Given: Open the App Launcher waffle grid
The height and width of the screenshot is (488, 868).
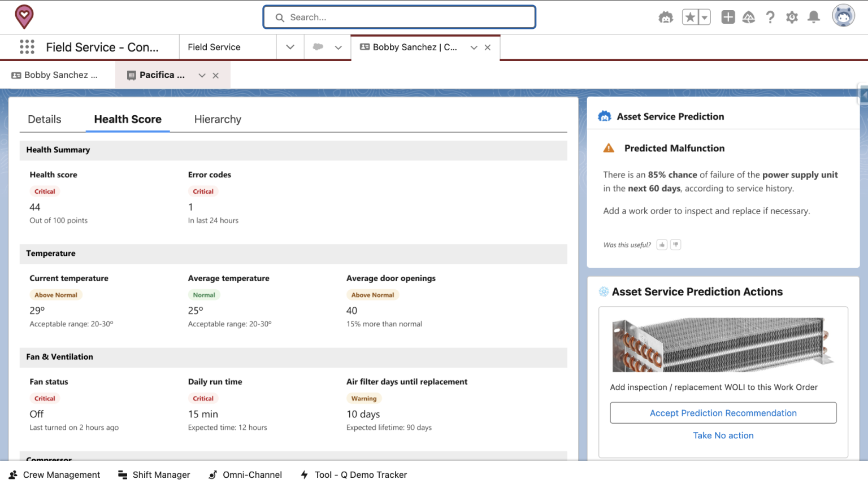Looking at the screenshot, I should click(27, 47).
